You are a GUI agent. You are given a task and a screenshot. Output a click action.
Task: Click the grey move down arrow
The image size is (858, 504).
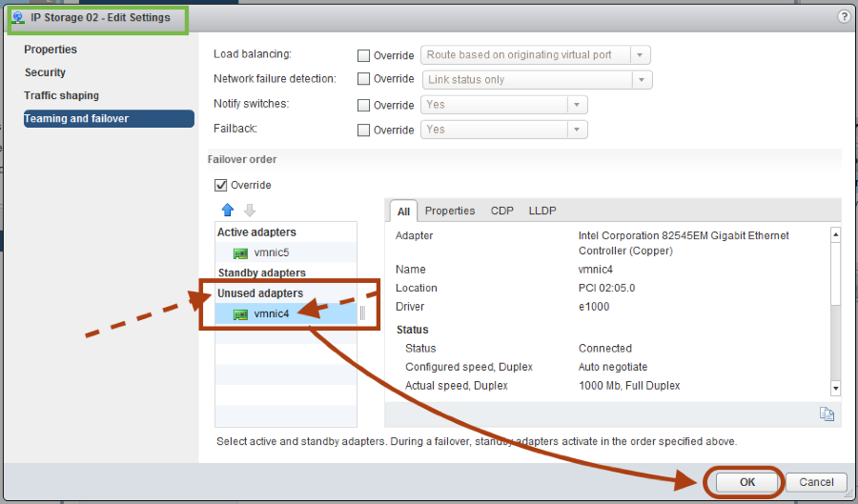click(250, 211)
